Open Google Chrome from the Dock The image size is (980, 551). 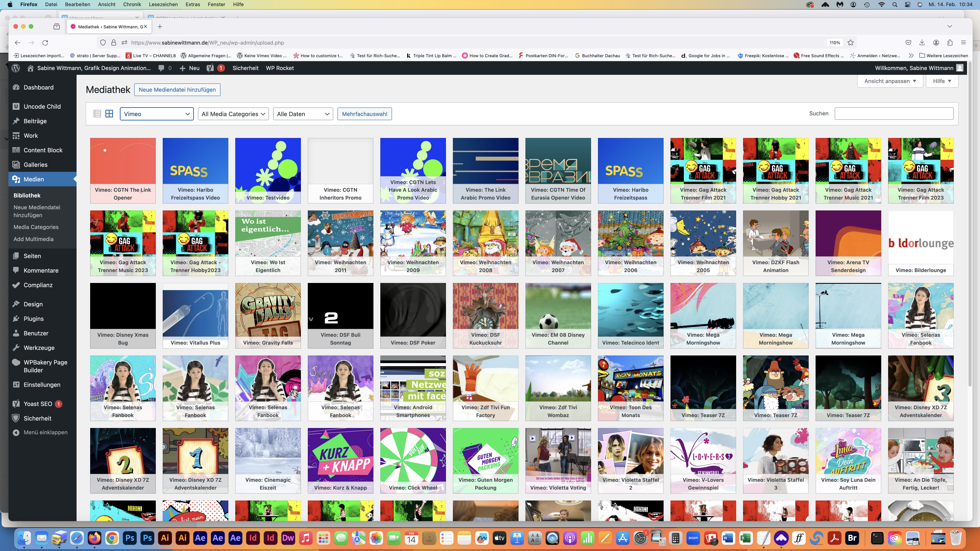pyautogui.click(x=112, y=538)
